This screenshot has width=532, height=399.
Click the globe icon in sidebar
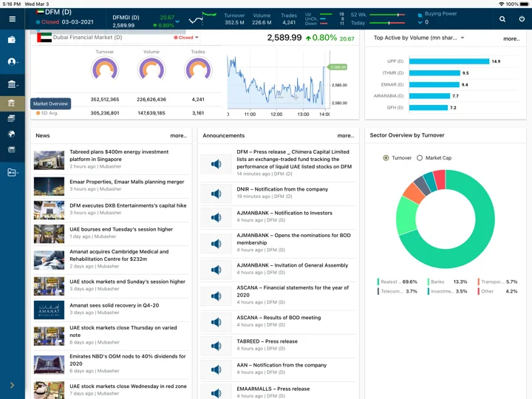pyautogui.click(x=12, y=134)
